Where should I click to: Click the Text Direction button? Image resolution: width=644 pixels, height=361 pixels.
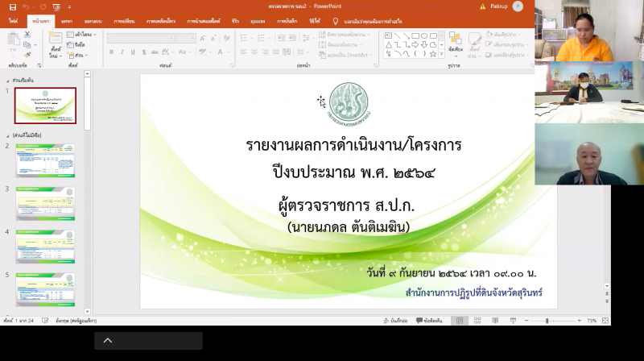[x=345, y=35]
